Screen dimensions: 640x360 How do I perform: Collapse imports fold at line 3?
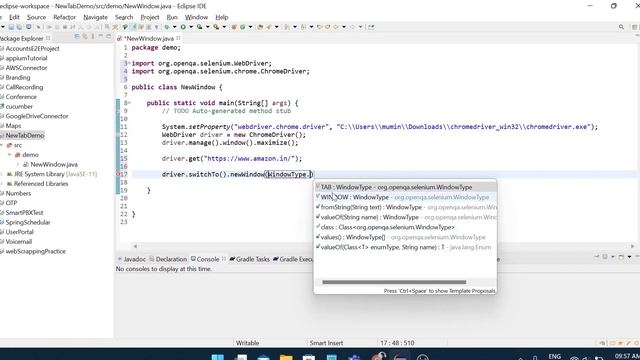(x=129, y=63)
